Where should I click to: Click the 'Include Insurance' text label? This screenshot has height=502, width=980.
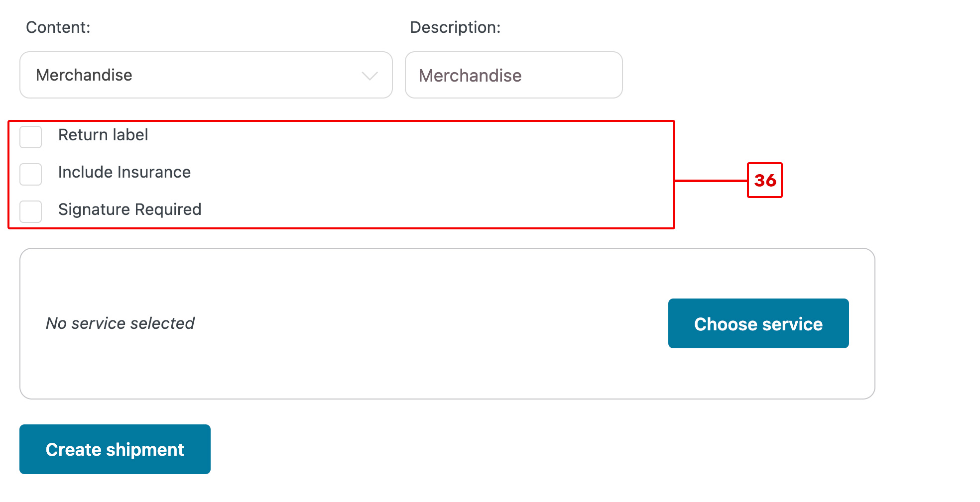124,172
